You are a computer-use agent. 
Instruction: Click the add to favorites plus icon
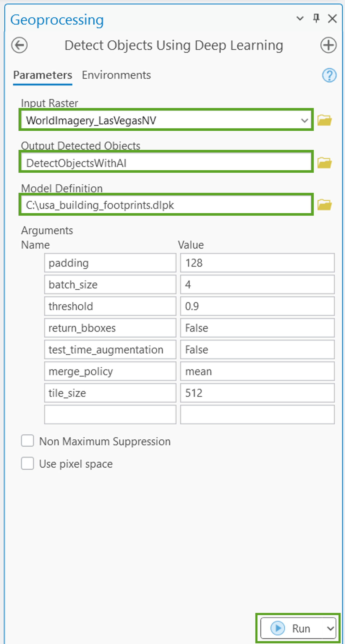coord(328,45)
